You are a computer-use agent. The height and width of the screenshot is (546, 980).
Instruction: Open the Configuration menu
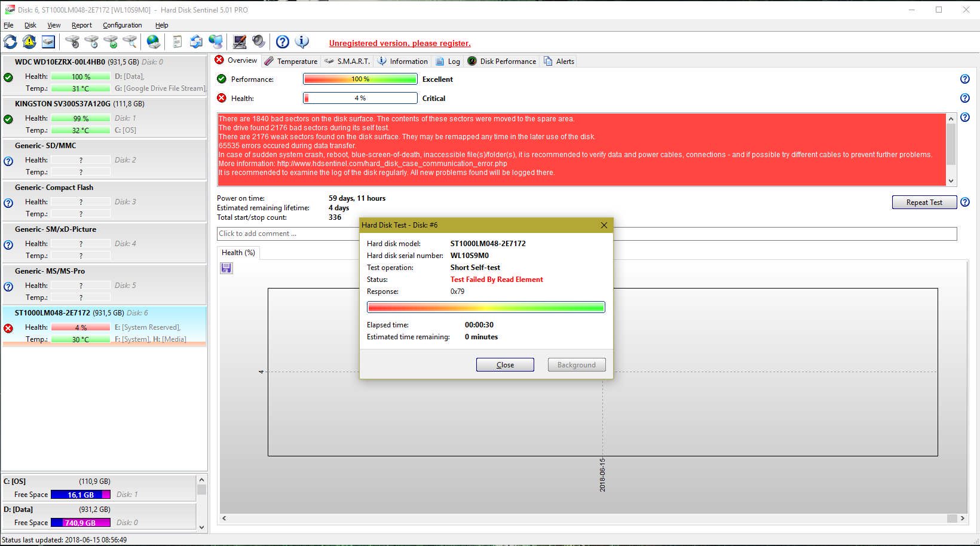pos(122,25)
